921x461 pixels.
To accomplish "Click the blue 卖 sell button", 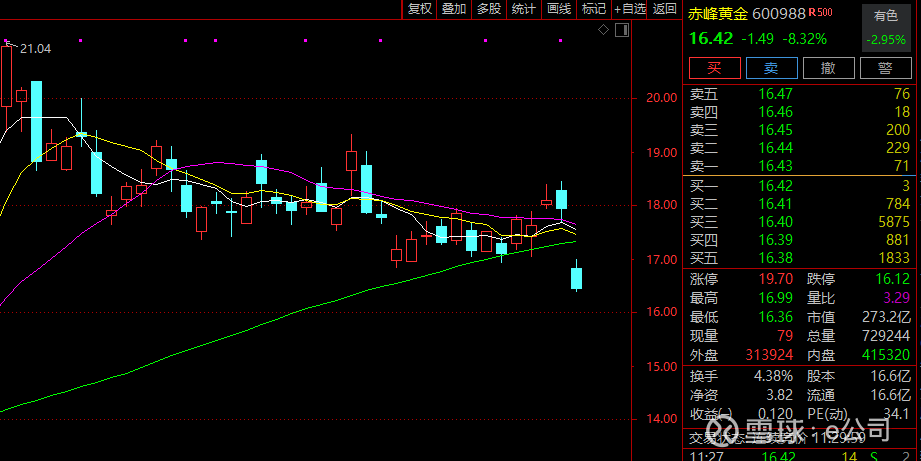I will [x=772, y=68].
